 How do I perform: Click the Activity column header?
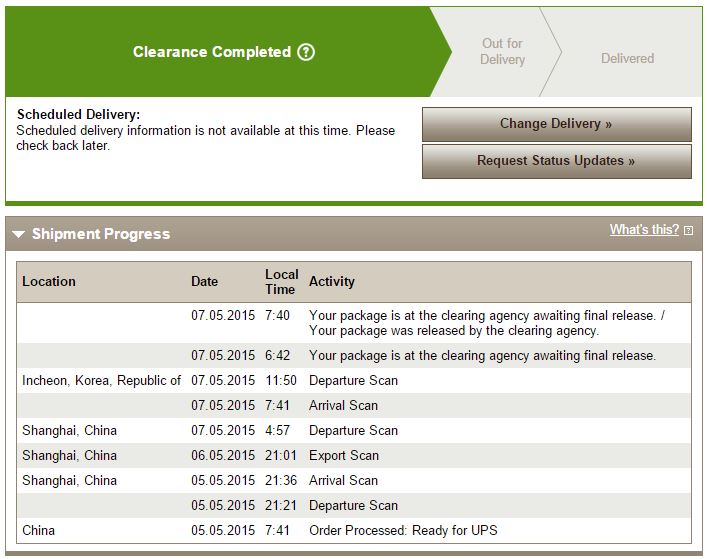click(x=331, y=281)
